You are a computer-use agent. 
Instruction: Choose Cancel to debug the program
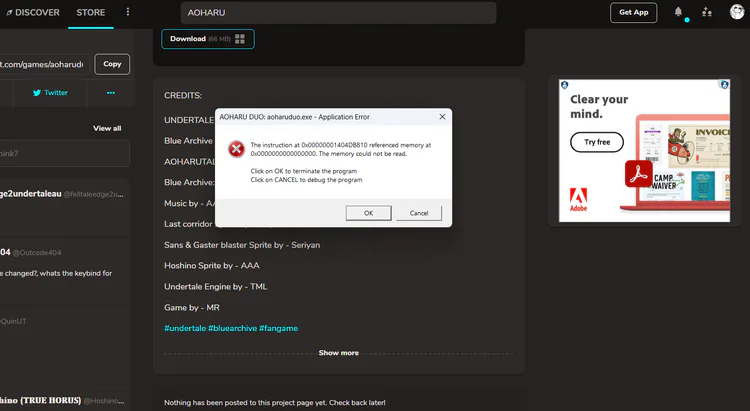419,213
